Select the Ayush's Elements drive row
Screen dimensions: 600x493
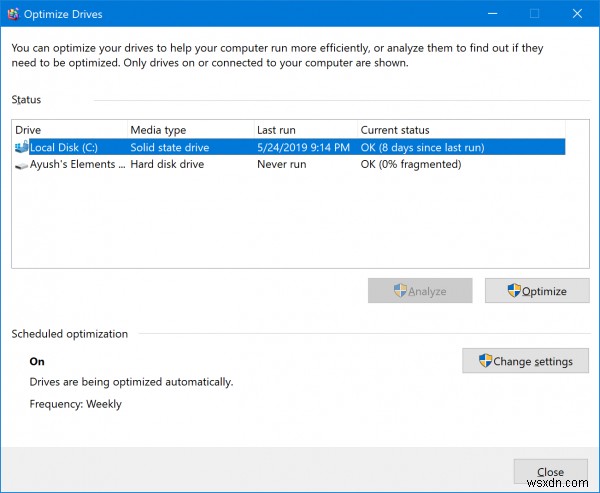(x=290, y=164)
